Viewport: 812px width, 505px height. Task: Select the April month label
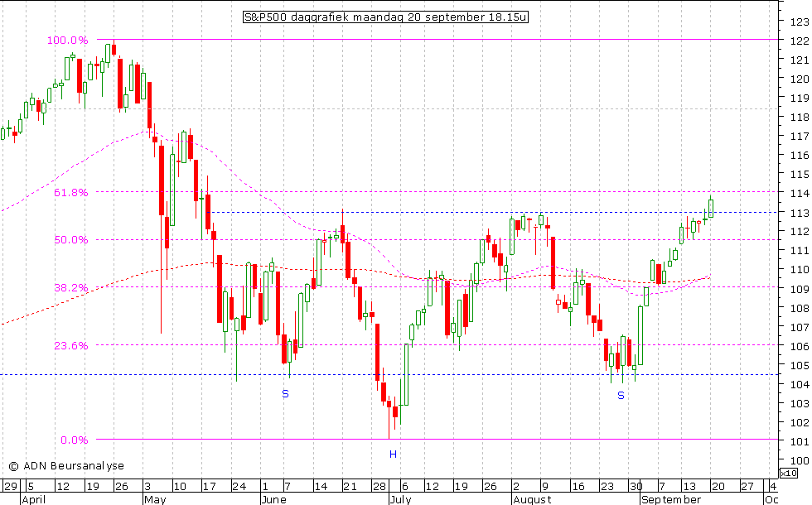click(33, 499)
